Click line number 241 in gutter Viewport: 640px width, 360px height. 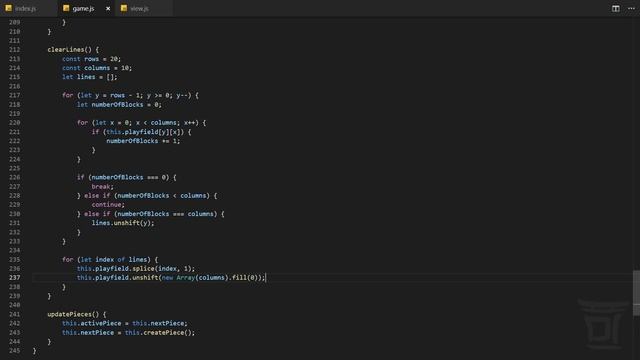tap(14, 314)
